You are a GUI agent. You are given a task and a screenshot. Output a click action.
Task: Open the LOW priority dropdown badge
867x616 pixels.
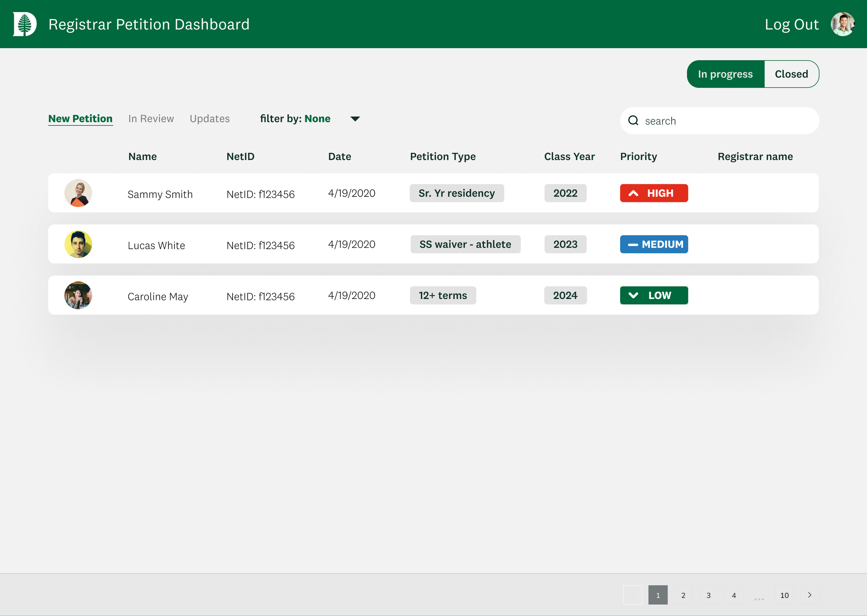(654, 295)
